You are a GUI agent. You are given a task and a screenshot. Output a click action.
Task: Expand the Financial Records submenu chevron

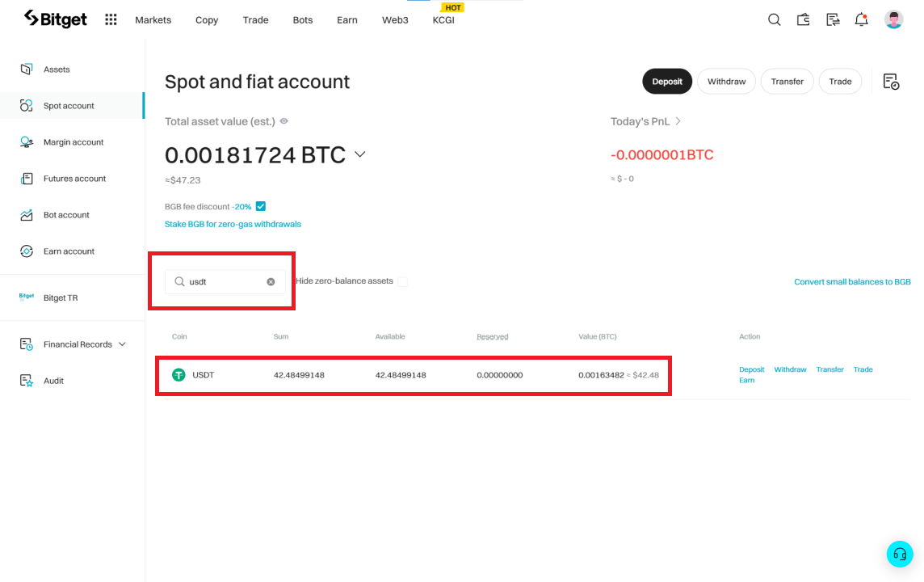tap(122, 344)
